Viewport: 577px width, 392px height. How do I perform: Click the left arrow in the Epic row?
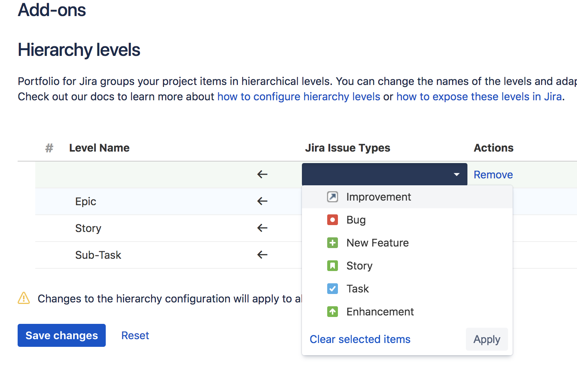tap(262, 201)
